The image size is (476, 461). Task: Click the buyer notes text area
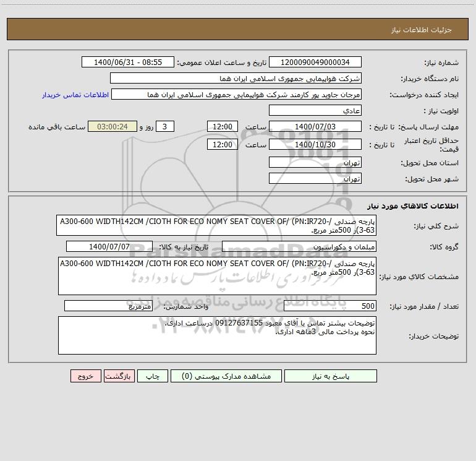(x=217, y=335)
